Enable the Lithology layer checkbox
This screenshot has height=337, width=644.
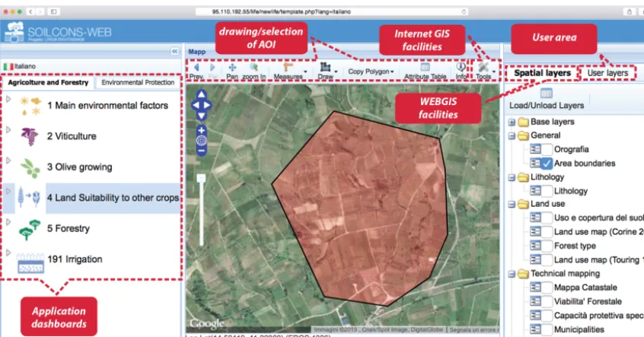[x=547, y=191]
